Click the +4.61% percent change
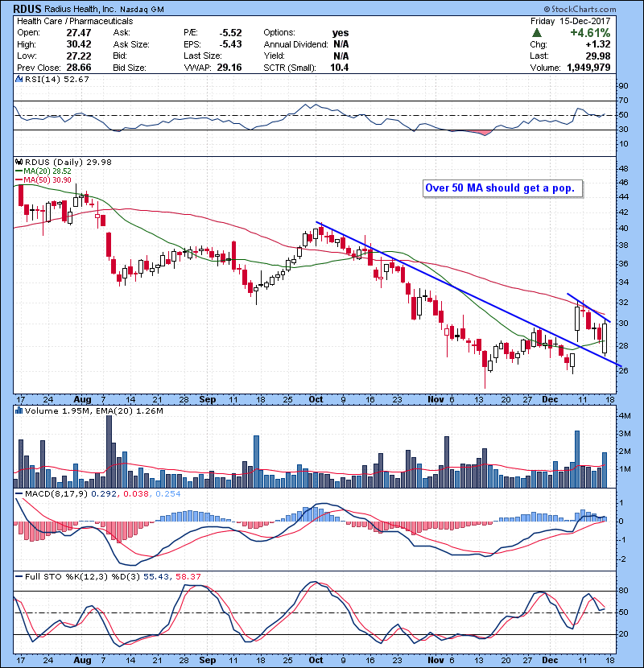Image resolution: width=644 pixels, height=668 pixels. click(x=590, y=32)
